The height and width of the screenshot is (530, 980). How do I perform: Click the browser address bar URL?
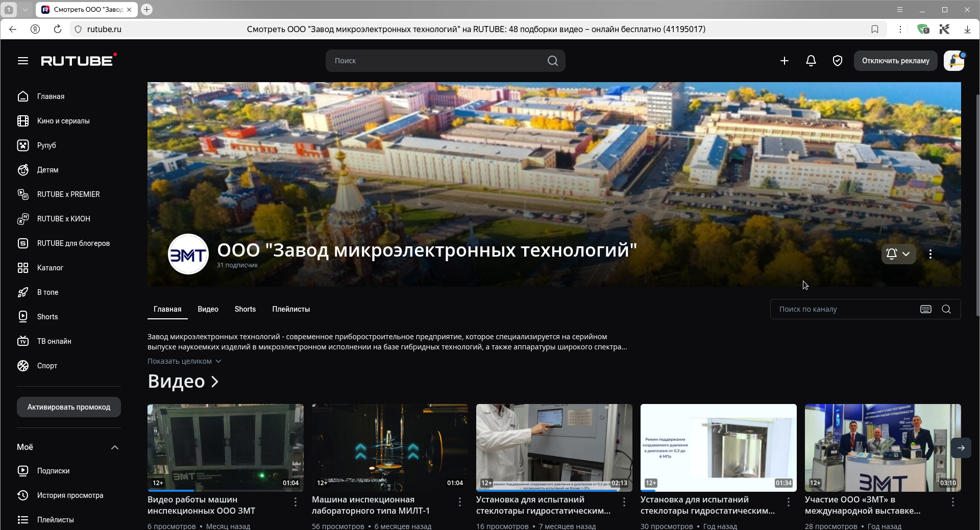click(x=104, y=29)
